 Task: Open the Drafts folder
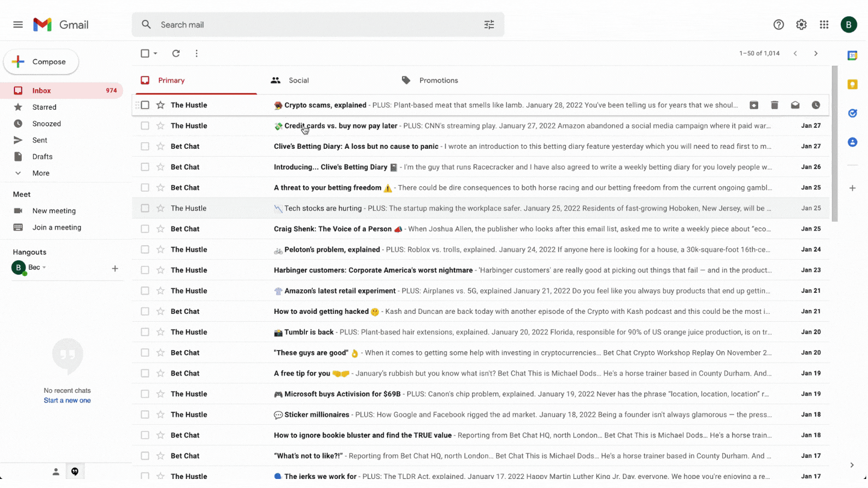(61, 157)
